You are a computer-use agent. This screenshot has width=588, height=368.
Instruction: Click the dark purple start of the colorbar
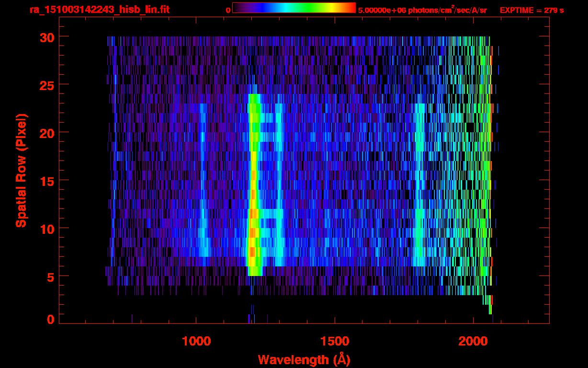[x=237, y=8]
